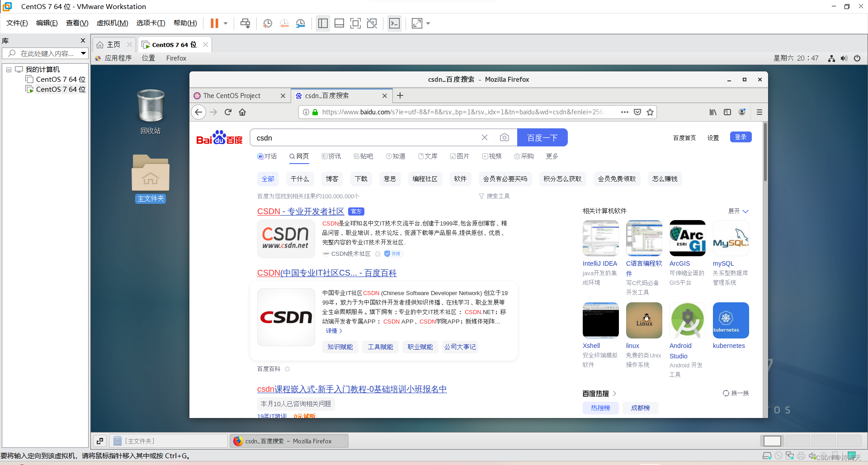This screenshot has height=465, width=868.
Task: Open 搜索工具 filter options
Action: [x=494, y=196]
